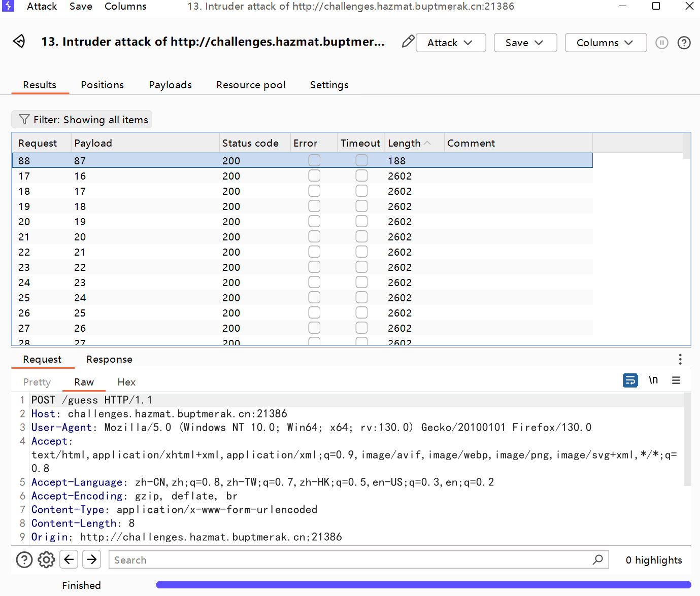The height and width of the screenshot is (596, 700).
Task: Toggle the Error checkbox for request 20
Action: tap(315, 221)
